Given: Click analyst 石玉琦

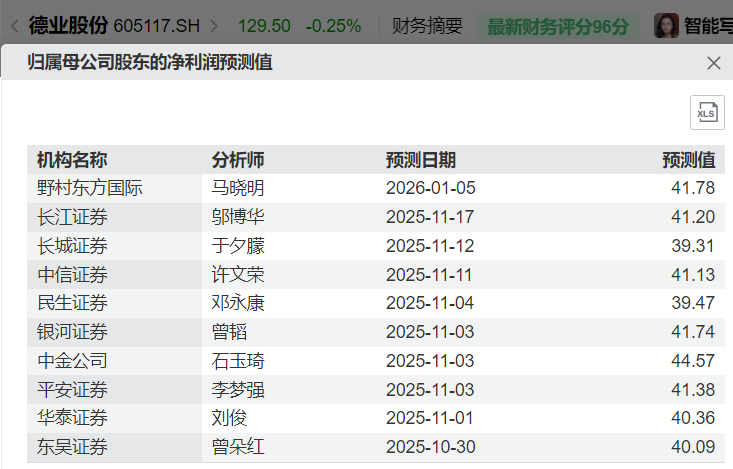Looking at the screenshot, I should [x=237, y=361].
